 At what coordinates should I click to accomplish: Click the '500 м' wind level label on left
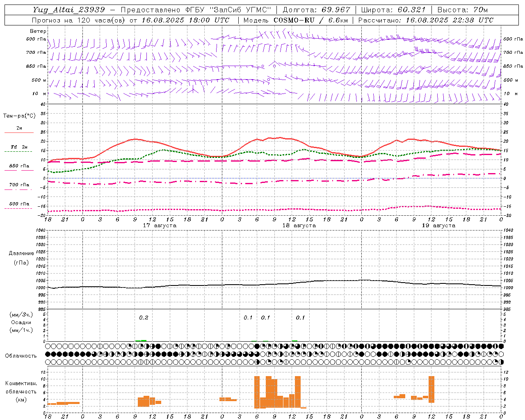click(x=39, y=80)
